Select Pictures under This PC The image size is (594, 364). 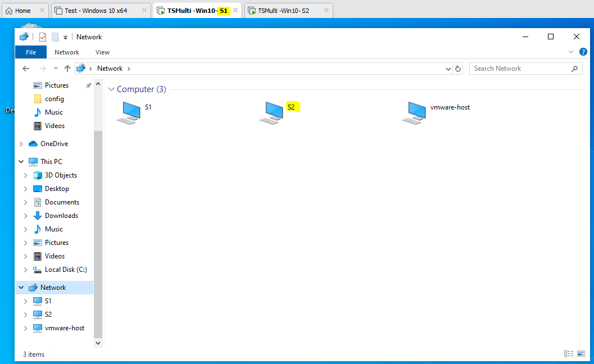(56, 243)
